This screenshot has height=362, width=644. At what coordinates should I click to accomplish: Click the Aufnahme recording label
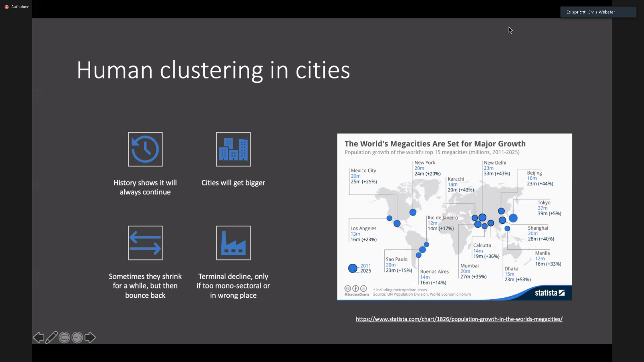(20, 7)
